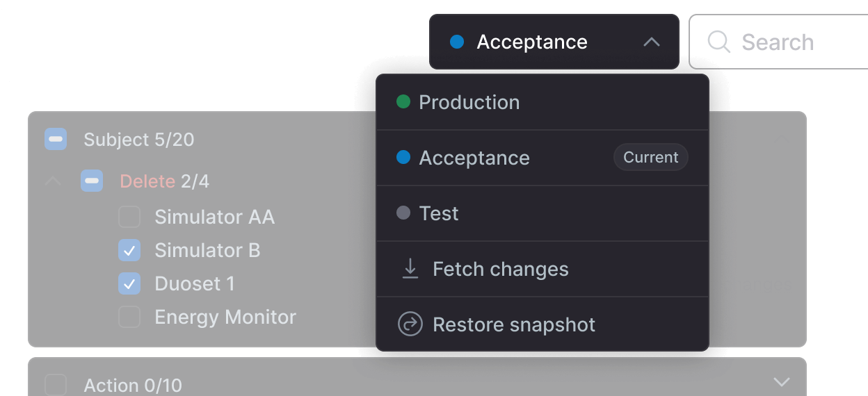Select Production from the environment menu
Screen dimensions: 868x396
[x=469, y=102]
